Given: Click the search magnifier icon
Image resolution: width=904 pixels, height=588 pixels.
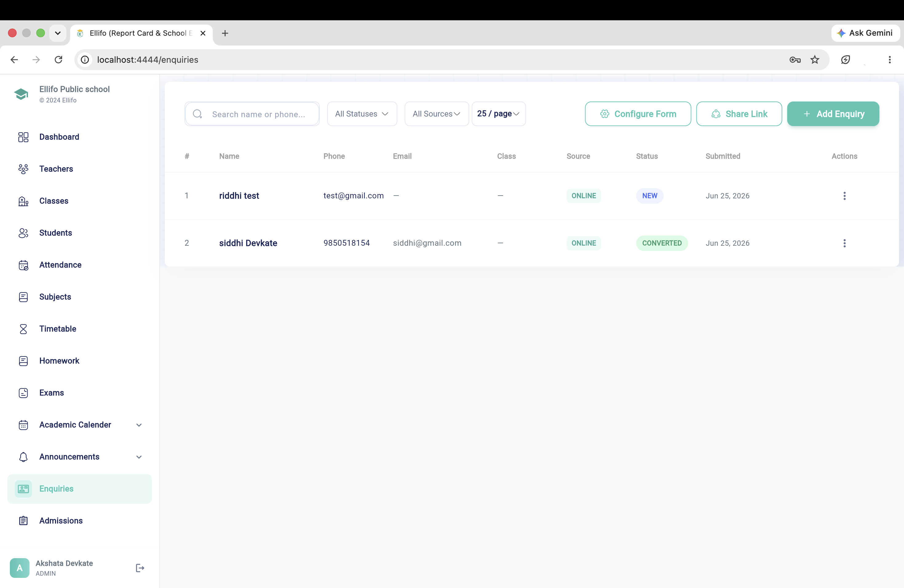Looking at the screenshot, I should pos(197,114).
